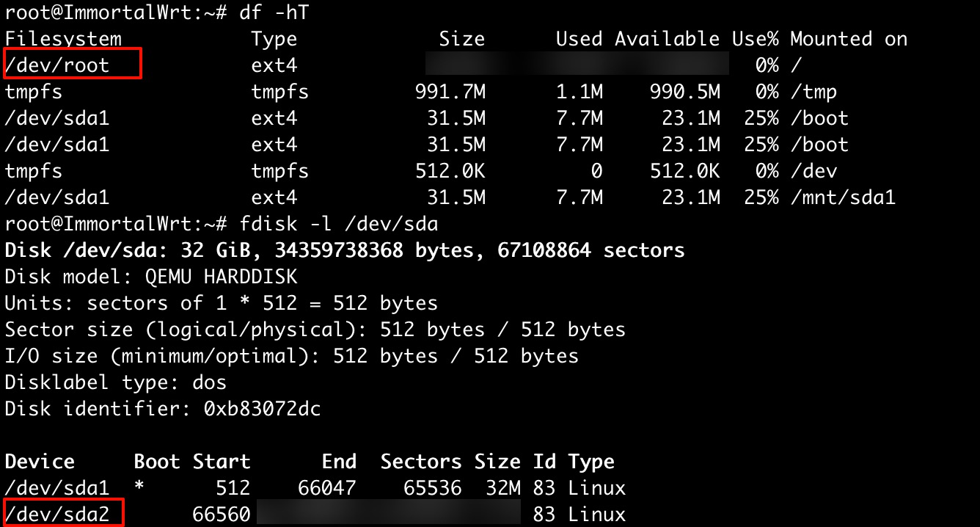
Task: Click the disk identifier 0xb83072dc
Action: coord(262,409)
